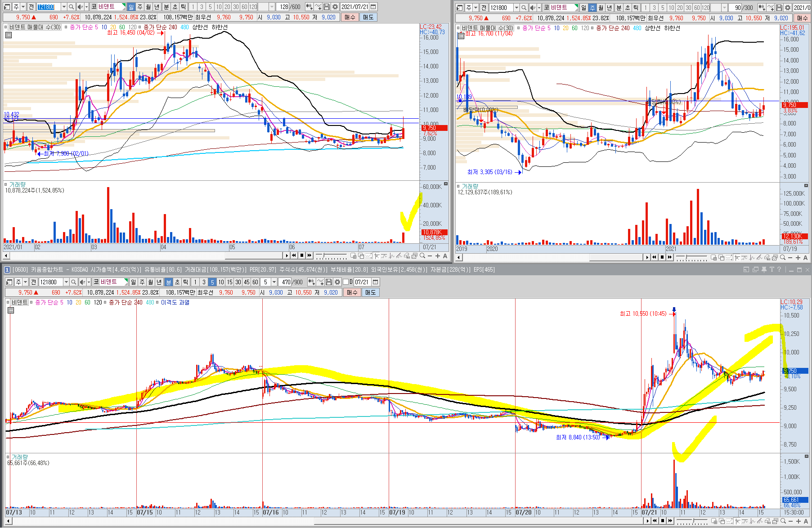Click '거래량' volume label in bottom chart

(19, 457)
